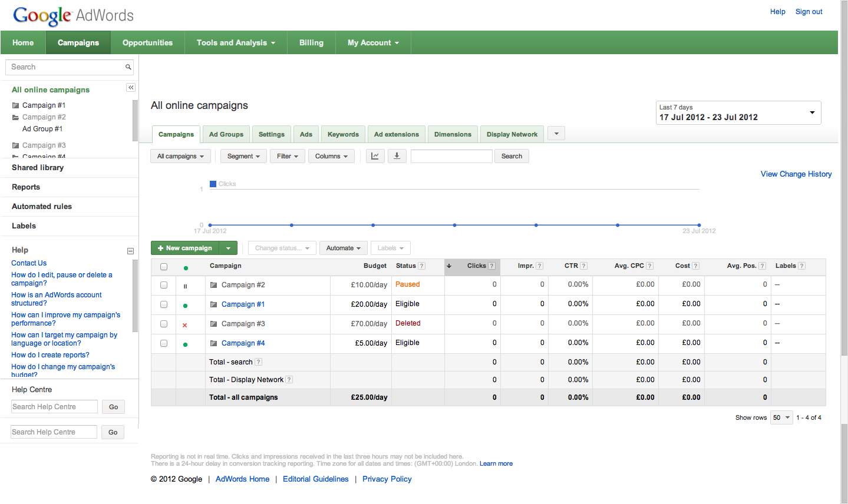Switch to the Ad Groups tab

click(226, 134)
